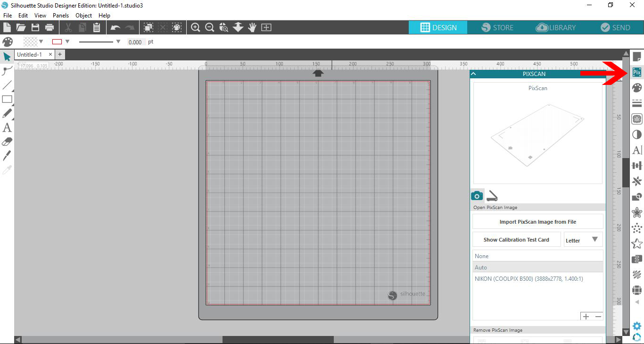Open the Help menu
644x344 pixels.
click(x=104, y=16)
